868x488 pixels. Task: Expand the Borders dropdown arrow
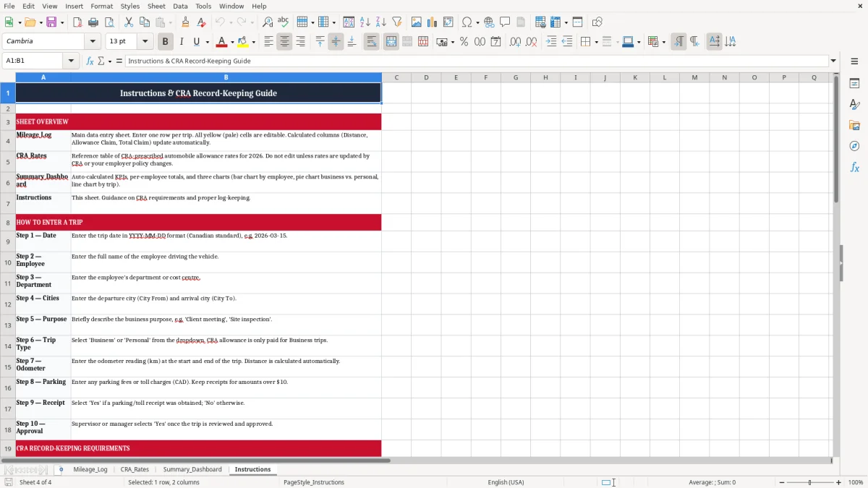[x=596, y=42]
